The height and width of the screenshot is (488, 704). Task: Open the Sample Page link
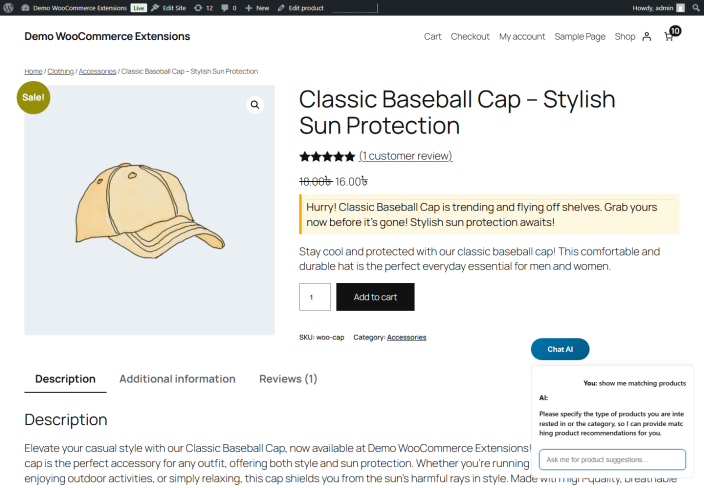click(580, 36)
